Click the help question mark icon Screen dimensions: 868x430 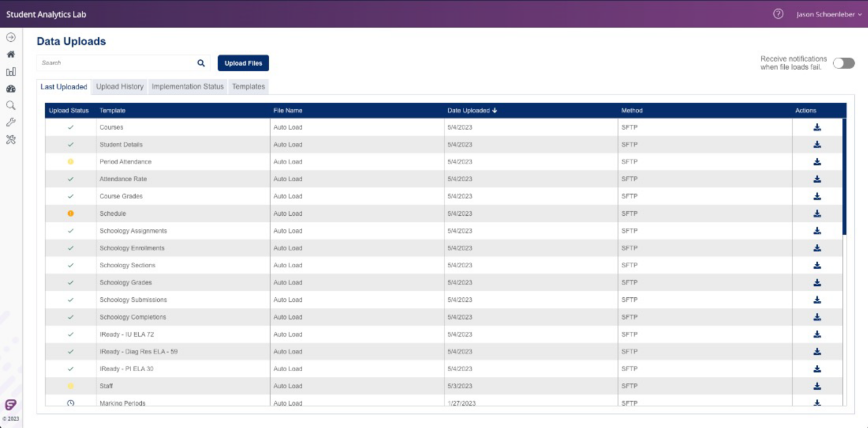tap(778, 14)
